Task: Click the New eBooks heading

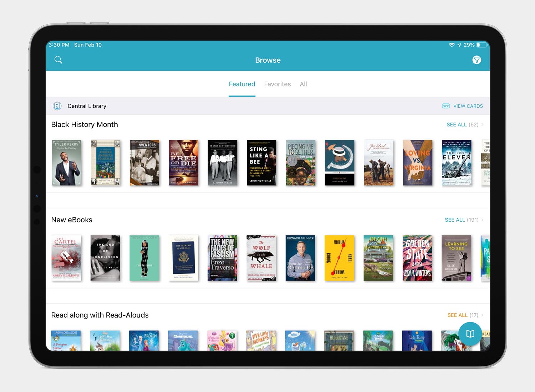Action: (72, 220)
